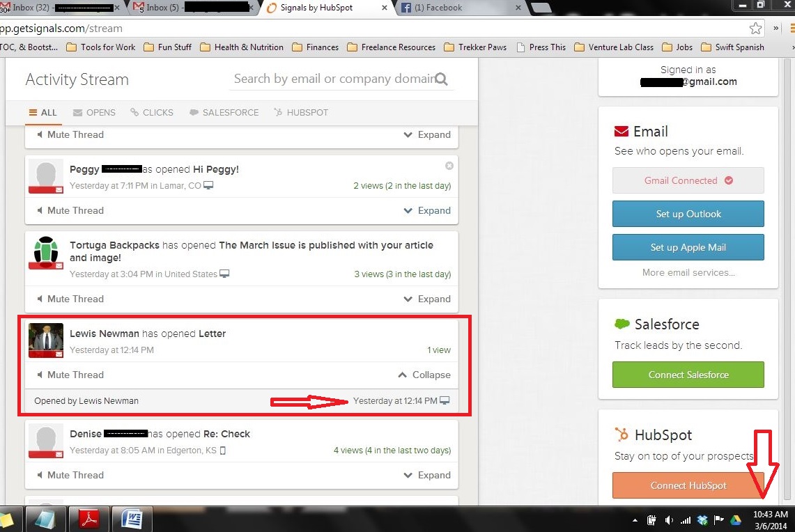Viewport: 795px width, 532px height.
Task: Bookmark this page with the star icon
Action: [x=755, y=29]
